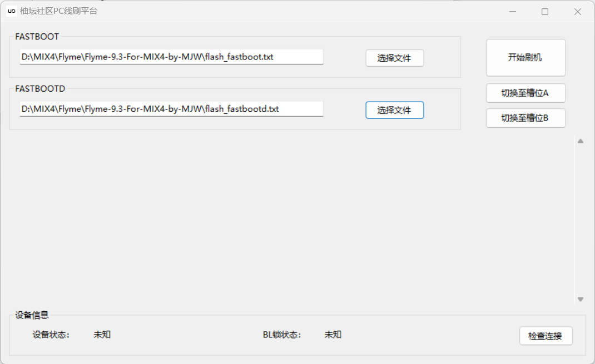Focus the flash_fastboot.txt path field
Image resolution: width=595 pixels, height=364 pixels.
[x=171, y=57]
